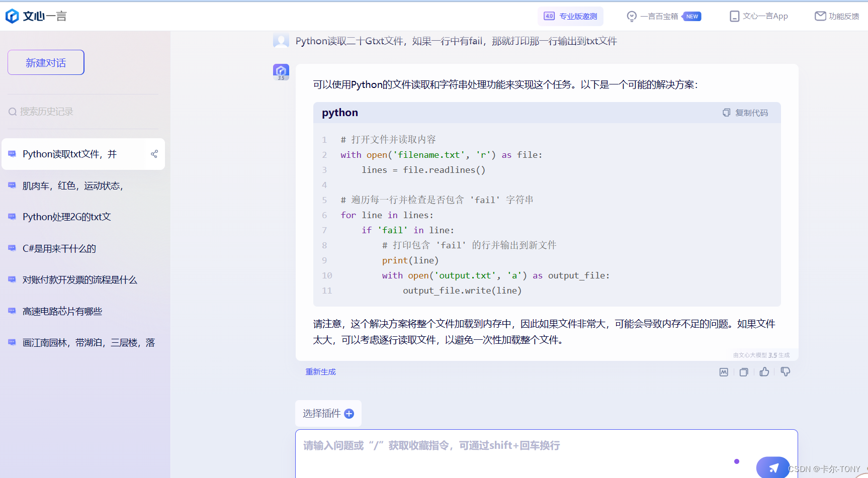Click code line print(line)
Viewport: 868px width, 478px height.
pos(410,260)
